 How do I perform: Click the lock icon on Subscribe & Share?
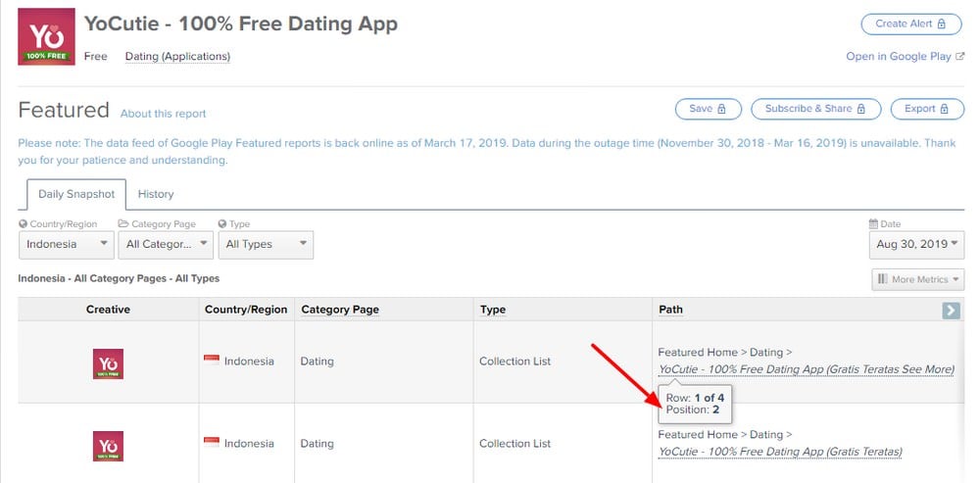(x=861, y=109)
